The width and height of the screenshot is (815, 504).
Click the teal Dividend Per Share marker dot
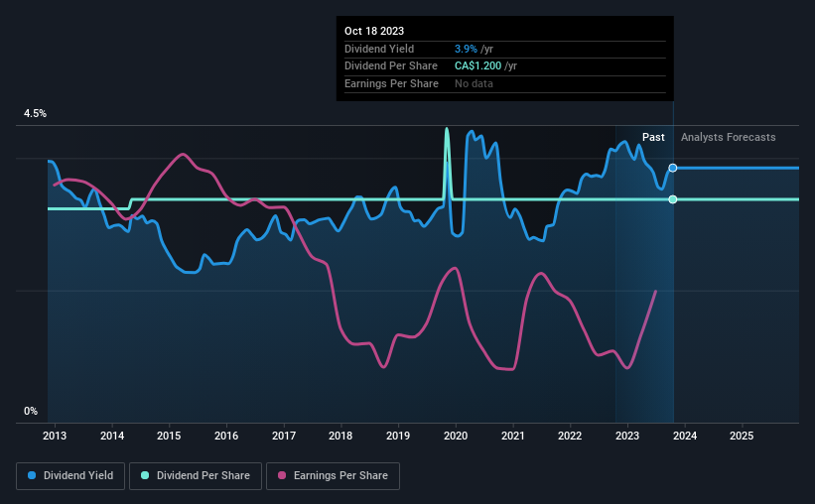[673, 199]
